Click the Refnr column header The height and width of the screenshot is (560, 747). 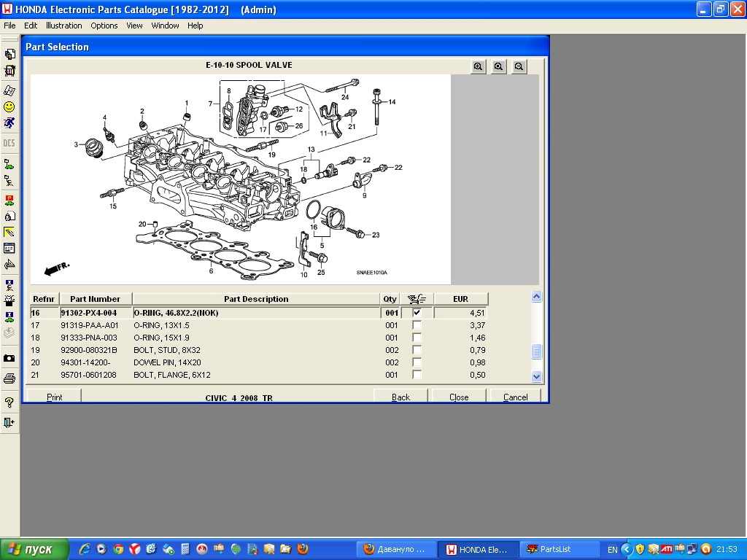pos(44,299)
